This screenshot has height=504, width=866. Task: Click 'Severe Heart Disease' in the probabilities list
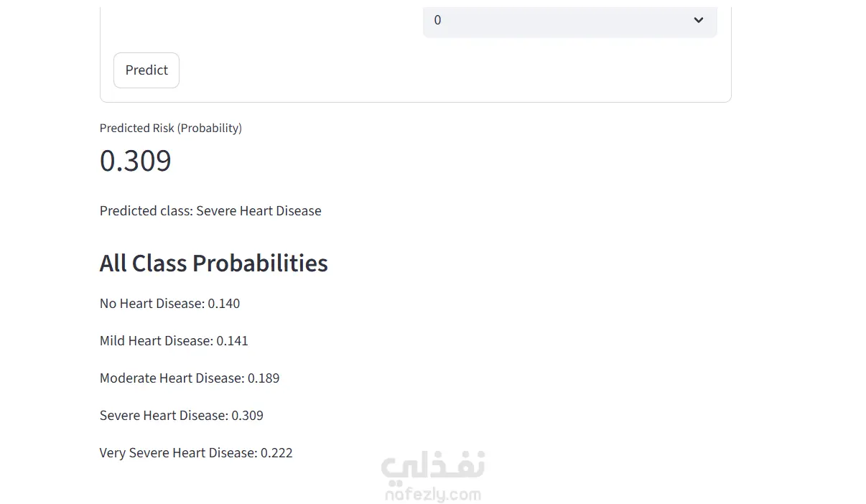[x=162, y=416]
